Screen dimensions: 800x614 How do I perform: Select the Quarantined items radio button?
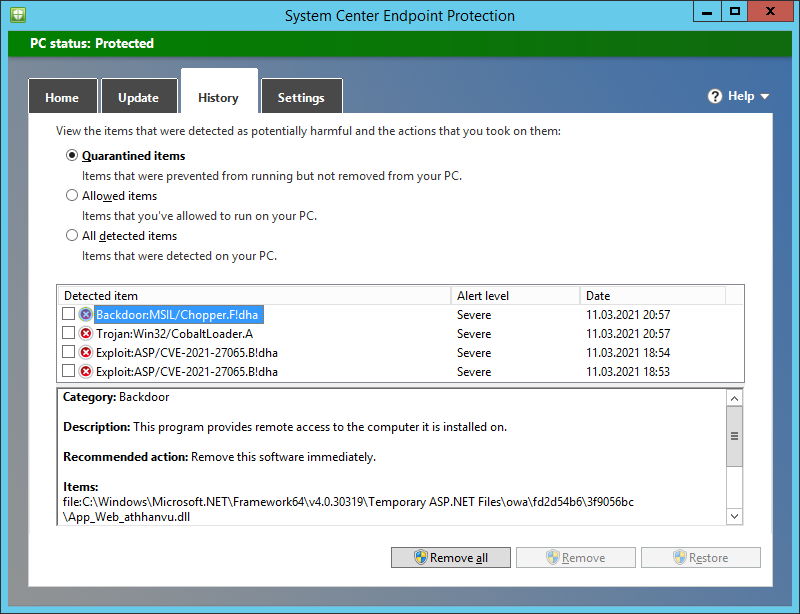click(72, 155)
